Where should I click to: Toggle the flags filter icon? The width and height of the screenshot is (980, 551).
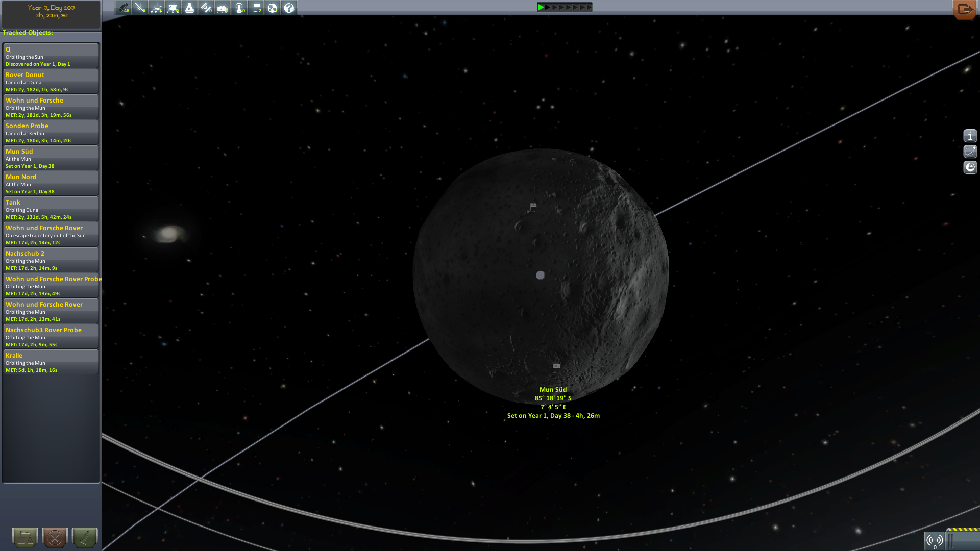(256, 8)
